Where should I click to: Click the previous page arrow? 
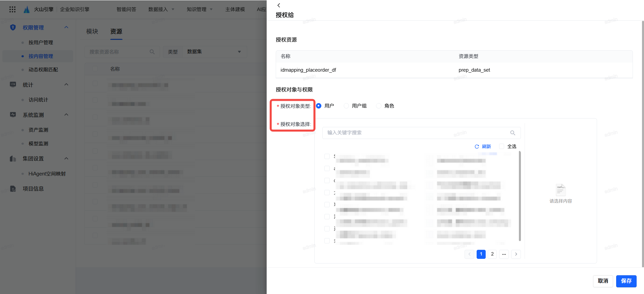pos(469,254)
